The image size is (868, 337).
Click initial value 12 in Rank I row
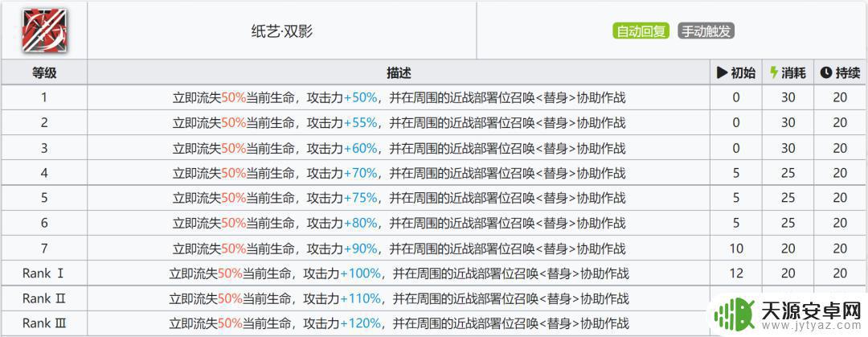736,273
